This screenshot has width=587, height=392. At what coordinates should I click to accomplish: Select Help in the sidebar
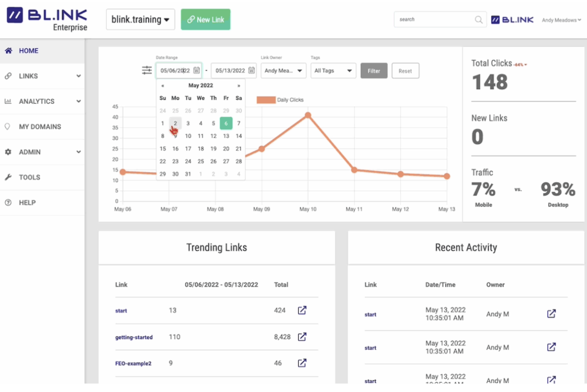pyautogui.click(x=42, y=203)
